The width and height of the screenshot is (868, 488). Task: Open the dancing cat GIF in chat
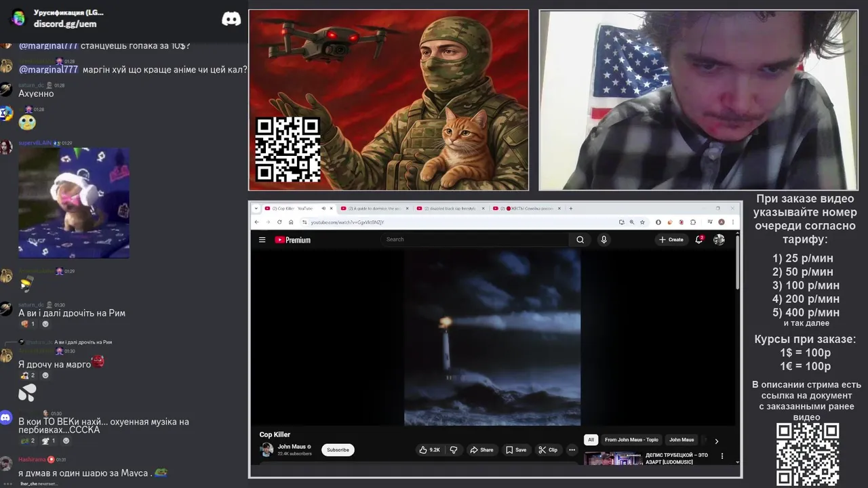click(x=74, y=203)
